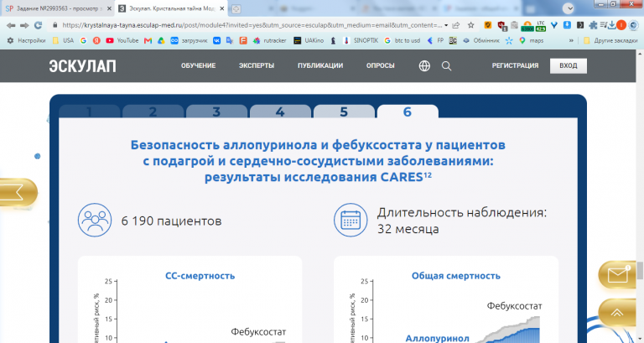Switch to slide tab 2
This screenshot has width=644, height=343.
[153, 112]
